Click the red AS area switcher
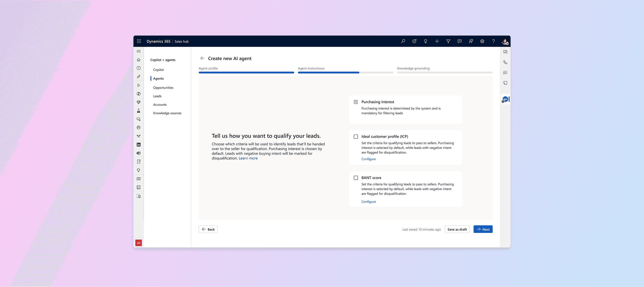644x287 pixels. [x=139, y=243]
